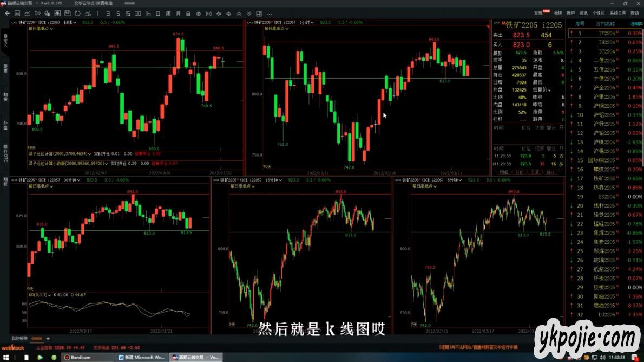Expand the 前日高低点 dropdown in 30-minute chart
Screen dimensions: 644x362
41,185
